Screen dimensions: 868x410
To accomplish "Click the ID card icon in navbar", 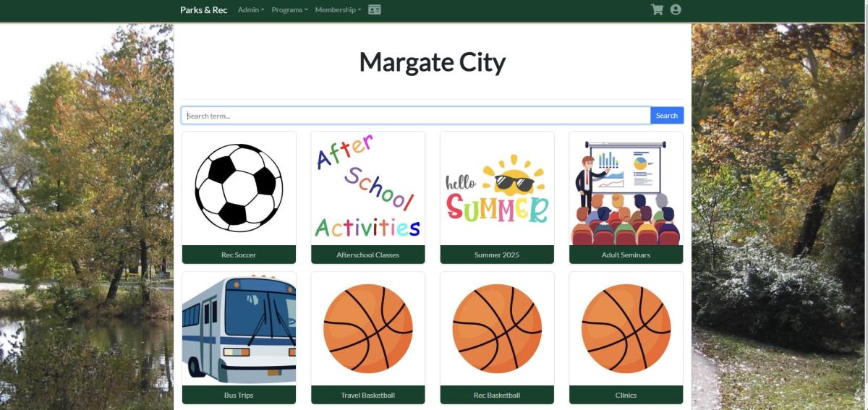I will click(x=374, y=9).
